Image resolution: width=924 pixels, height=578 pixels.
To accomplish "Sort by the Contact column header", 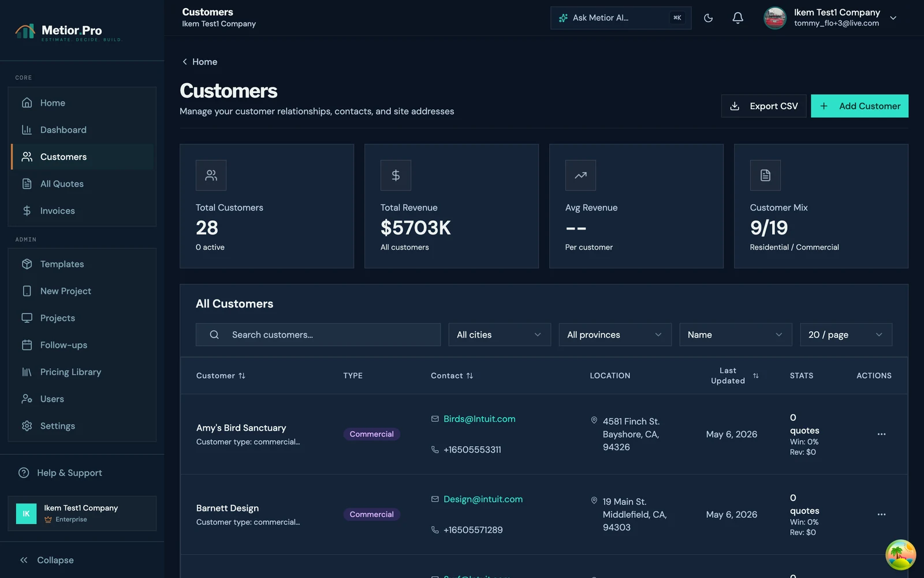I will pos(452,376).
